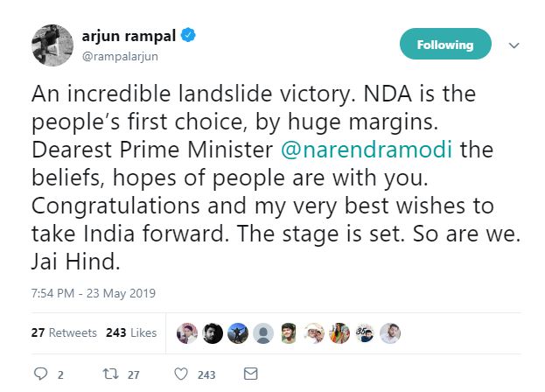This screenshot has height=392, width=545.
Task: Open the liker avatar showing "35"
Action: click(x=366, y=332)
